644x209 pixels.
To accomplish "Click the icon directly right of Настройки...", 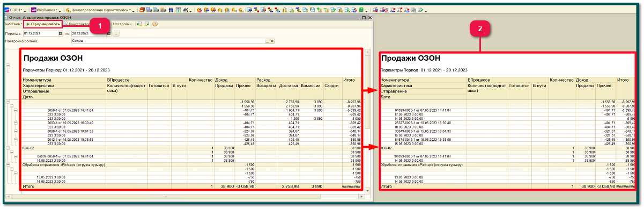I will [139, 24].
